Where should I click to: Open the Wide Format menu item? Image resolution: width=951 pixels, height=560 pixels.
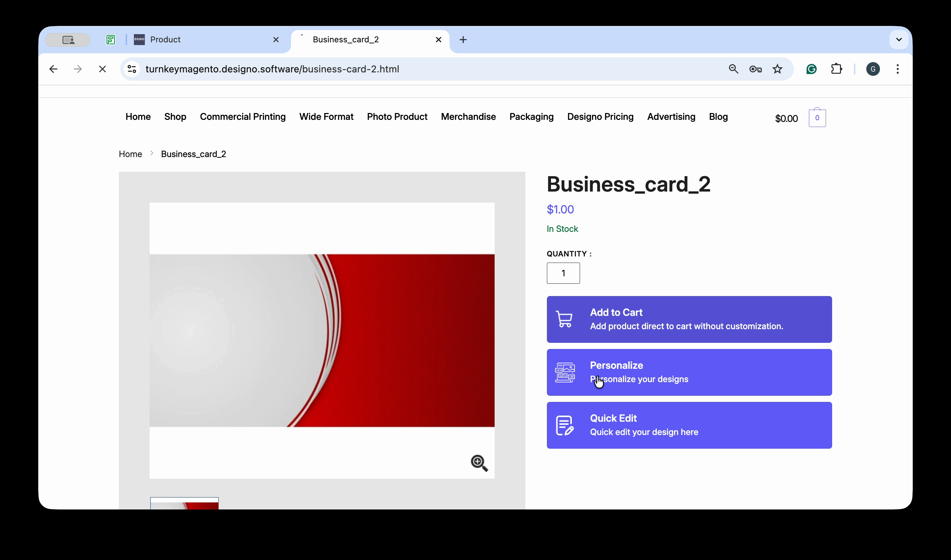pyautogui.click(x=326, y=116)
